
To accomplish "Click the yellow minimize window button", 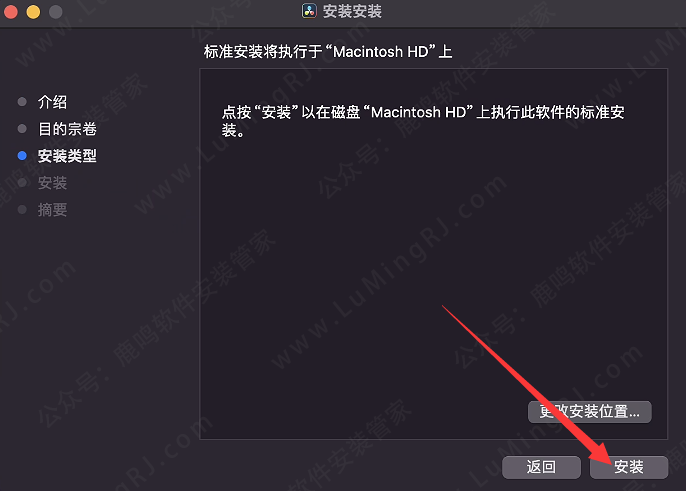I will (33, 11).
